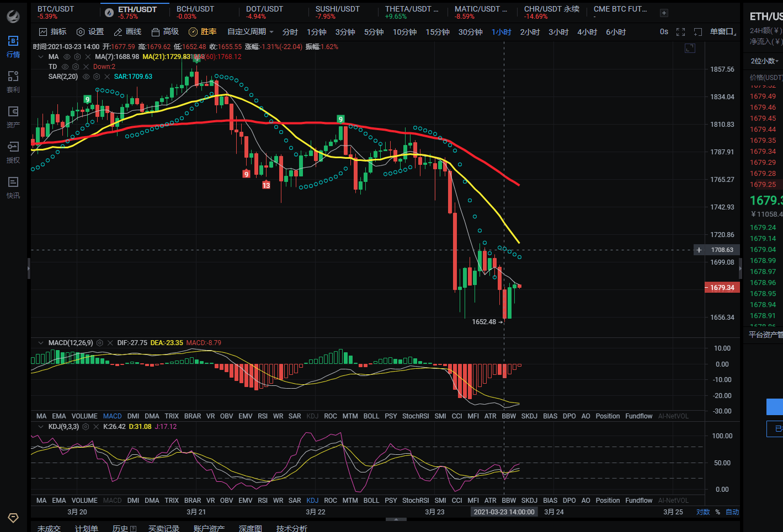Open the 快讯 news flash sidebar icon
This screenshot has width=783, height=532.
point(13,187)
